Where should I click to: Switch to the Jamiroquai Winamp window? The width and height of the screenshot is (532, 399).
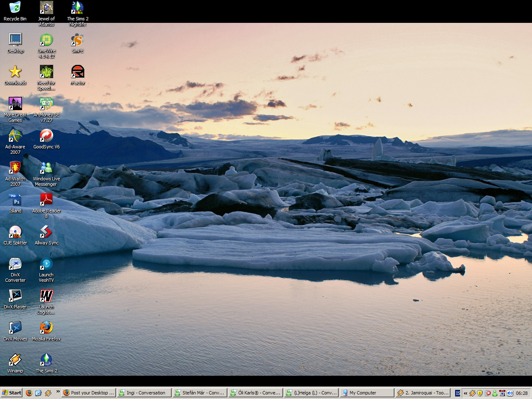(x=422, y=393)
